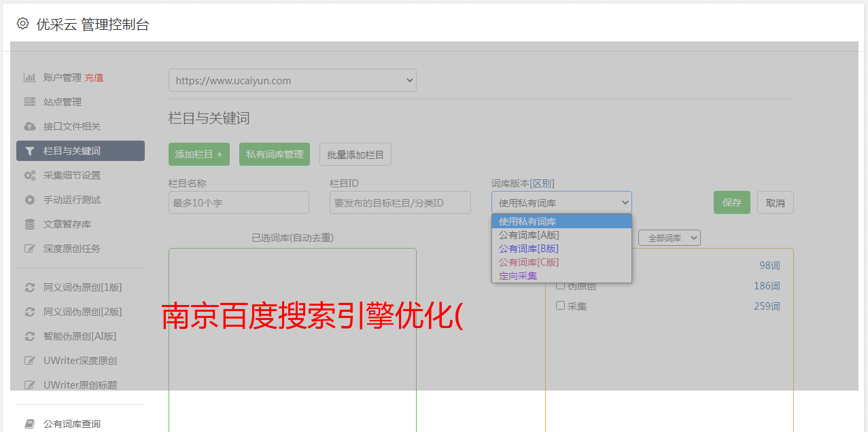Viewport: 868px width, 432px height.
Task: Click the green 保存 button
Action: click(731, 202)
